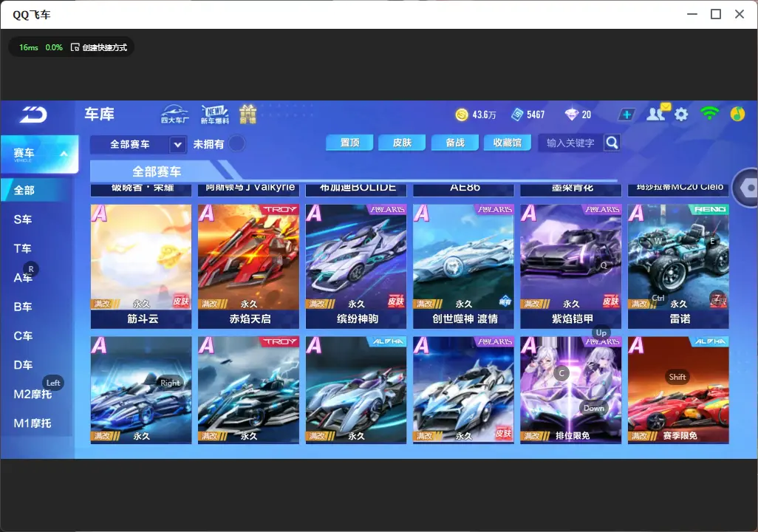Click the 0.0% packet loss readout
This screenshot has width=758, height=532.
pyautogui.click(x=54, y=47)
